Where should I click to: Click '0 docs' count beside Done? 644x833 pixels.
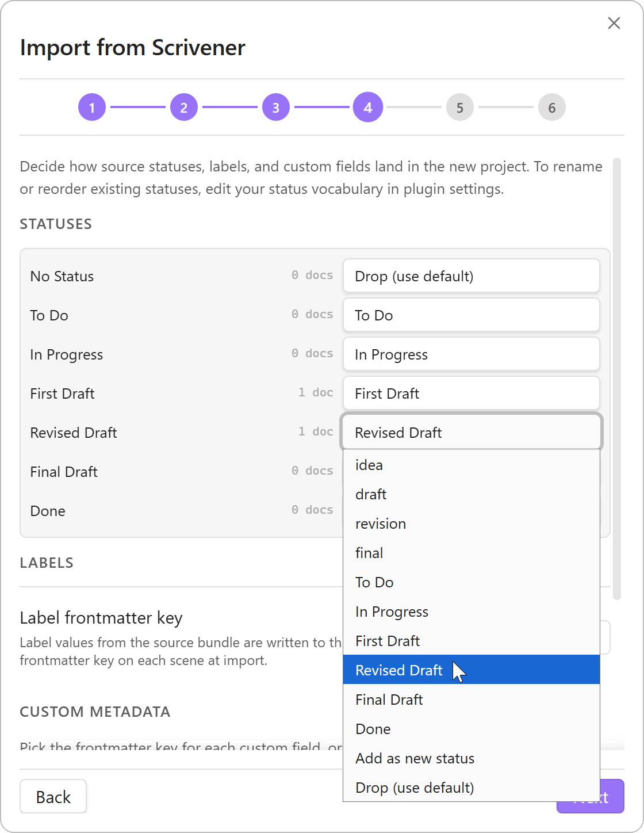(312, 510)
